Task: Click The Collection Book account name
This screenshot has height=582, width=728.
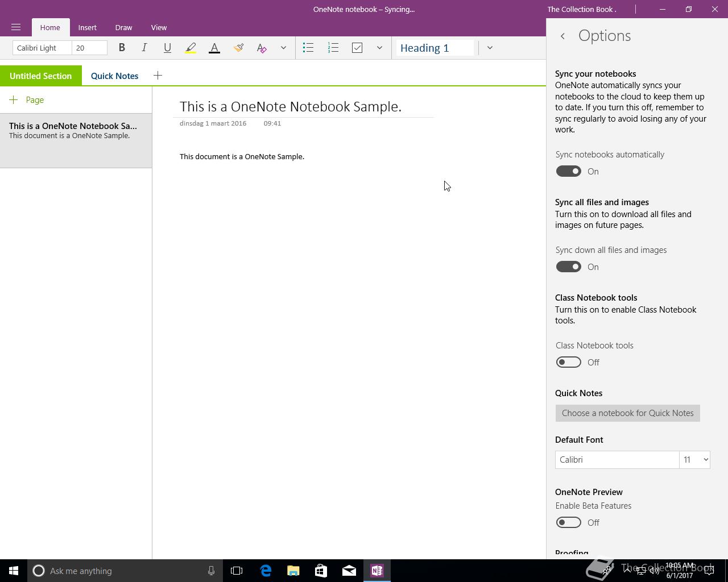Action: tap(582, 9)
